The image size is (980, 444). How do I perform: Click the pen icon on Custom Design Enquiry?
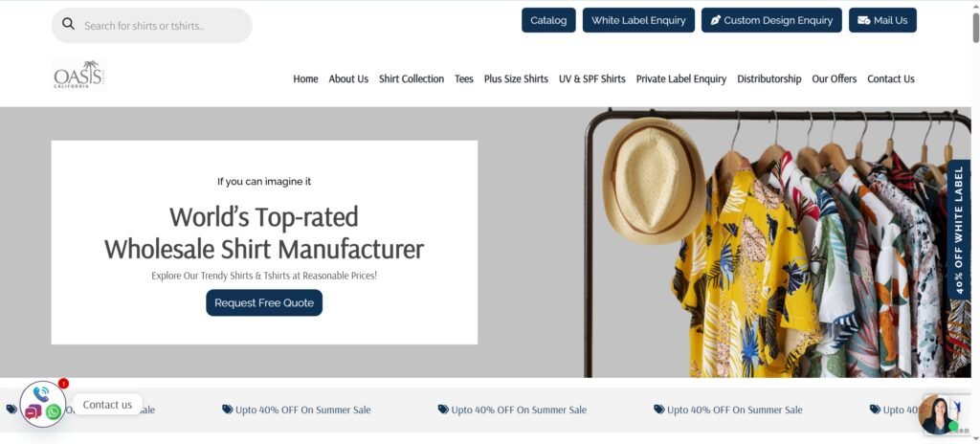point(716,21)
